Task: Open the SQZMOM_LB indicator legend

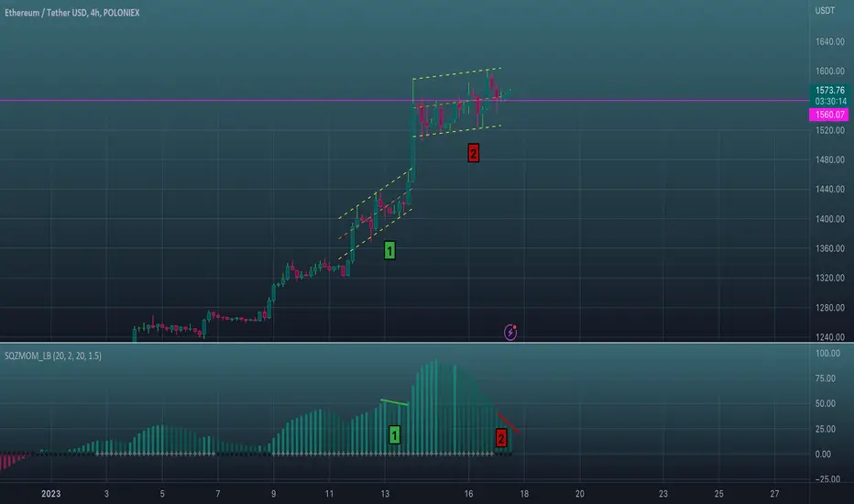Action: pos(53,356)
